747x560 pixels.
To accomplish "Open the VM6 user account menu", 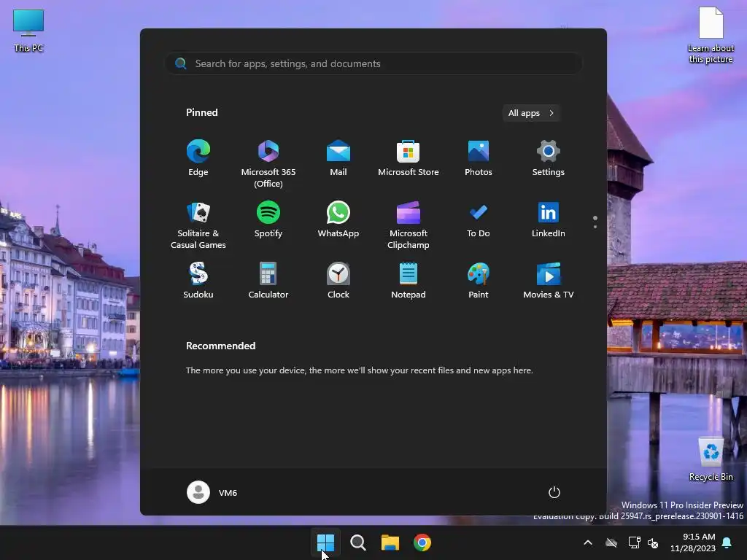I will (x=212, y=492).
